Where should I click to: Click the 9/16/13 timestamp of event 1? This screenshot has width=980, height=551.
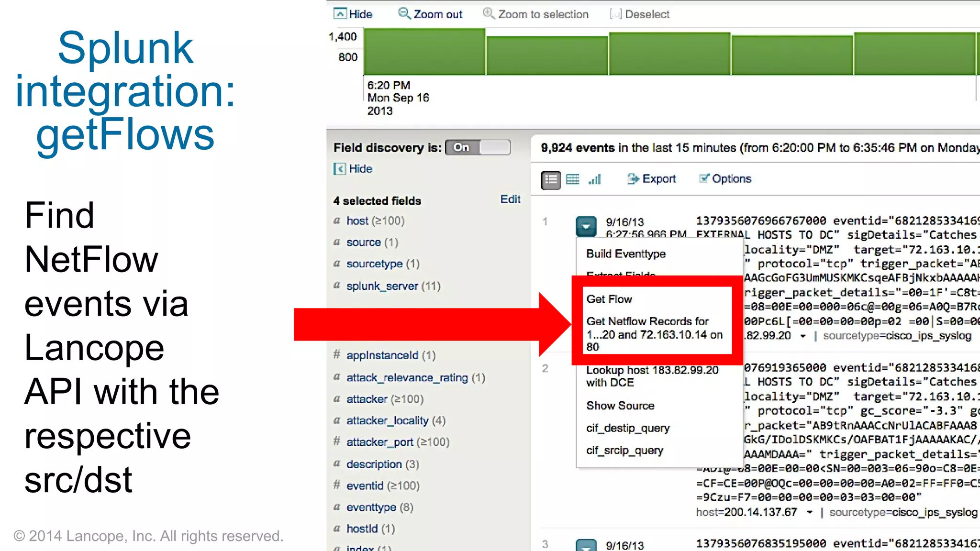(x=625, y=222)
